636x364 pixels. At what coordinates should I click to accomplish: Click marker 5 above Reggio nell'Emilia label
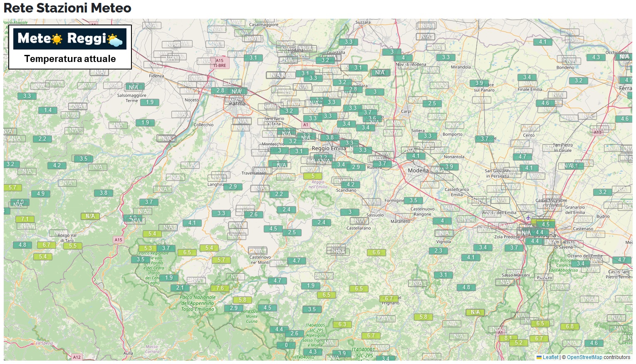click(x=313, y=176)
